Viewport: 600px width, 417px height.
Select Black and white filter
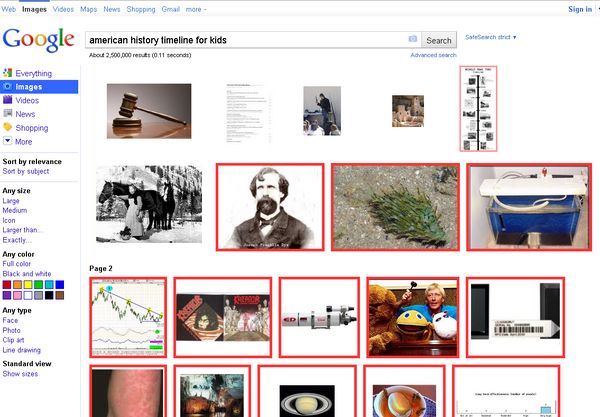point(27,274)
